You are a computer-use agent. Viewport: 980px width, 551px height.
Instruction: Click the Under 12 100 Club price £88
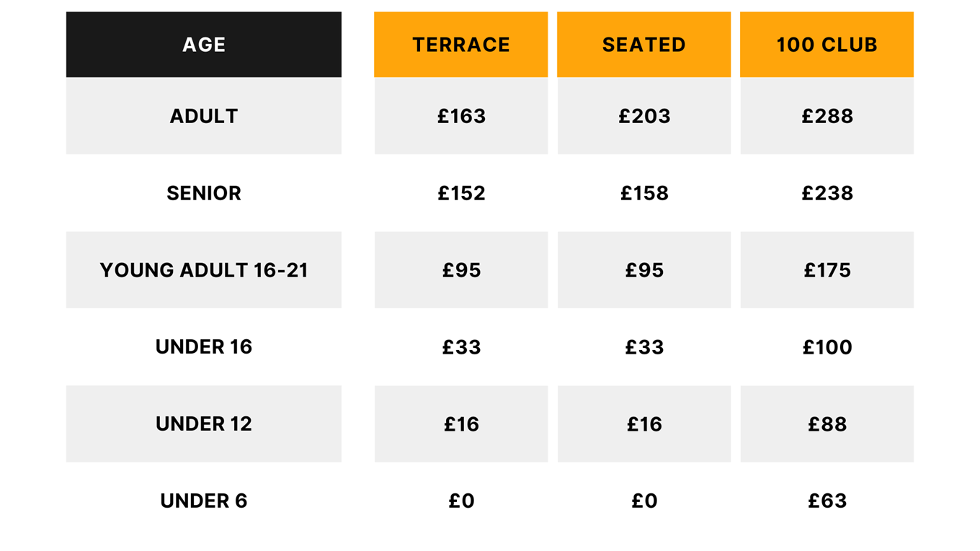click(x=827, y=424)
